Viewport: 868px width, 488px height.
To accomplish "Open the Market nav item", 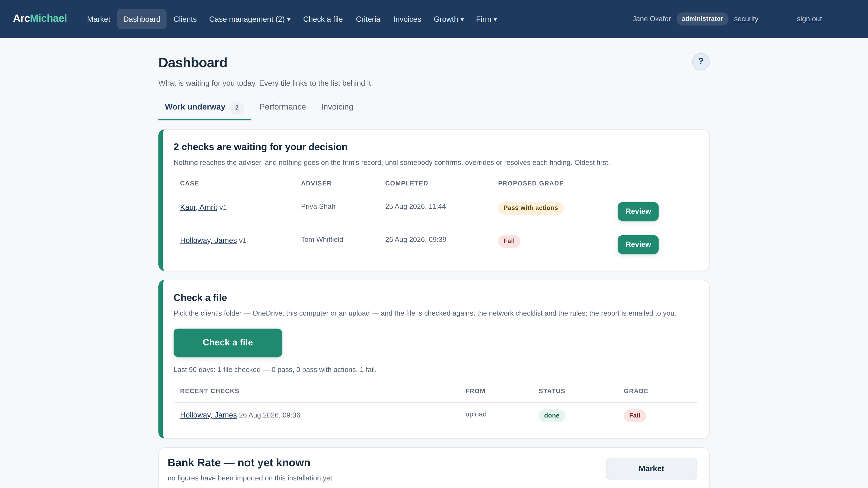I will click(x=98, y=19).
